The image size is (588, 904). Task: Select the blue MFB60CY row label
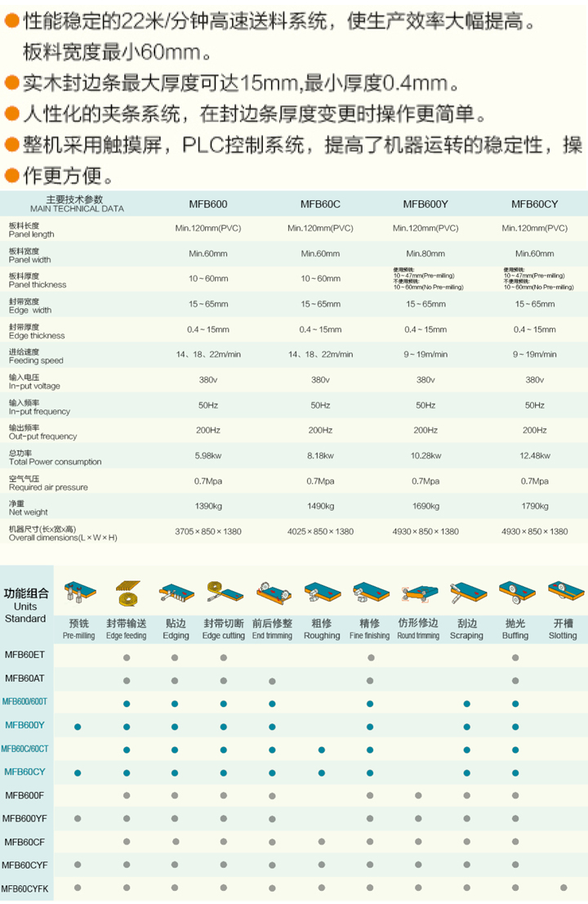[x=24, y=772]
